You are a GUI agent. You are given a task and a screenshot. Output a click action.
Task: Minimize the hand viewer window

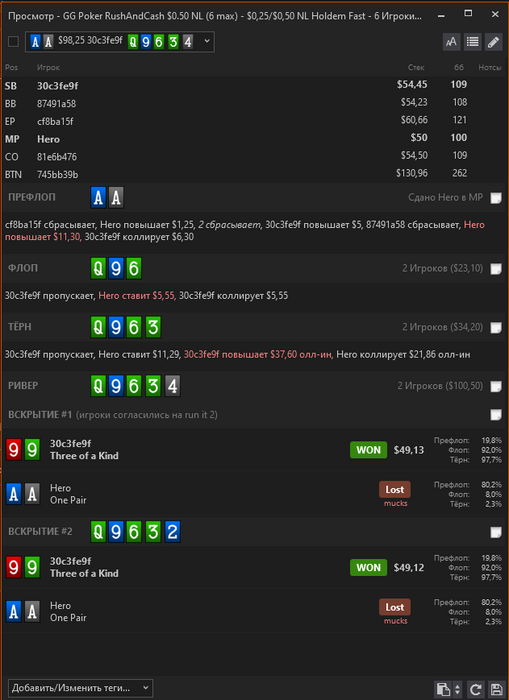(441, 15)
